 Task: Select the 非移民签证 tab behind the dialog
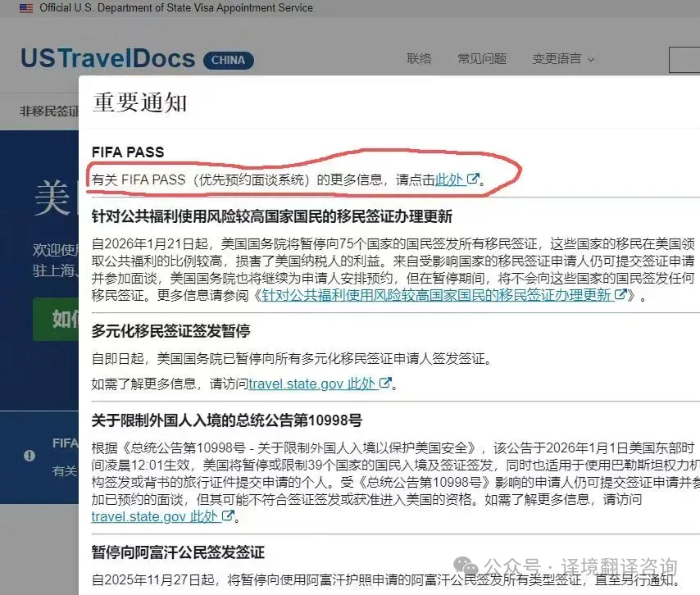pyautogui.click(x=49, y=111)
